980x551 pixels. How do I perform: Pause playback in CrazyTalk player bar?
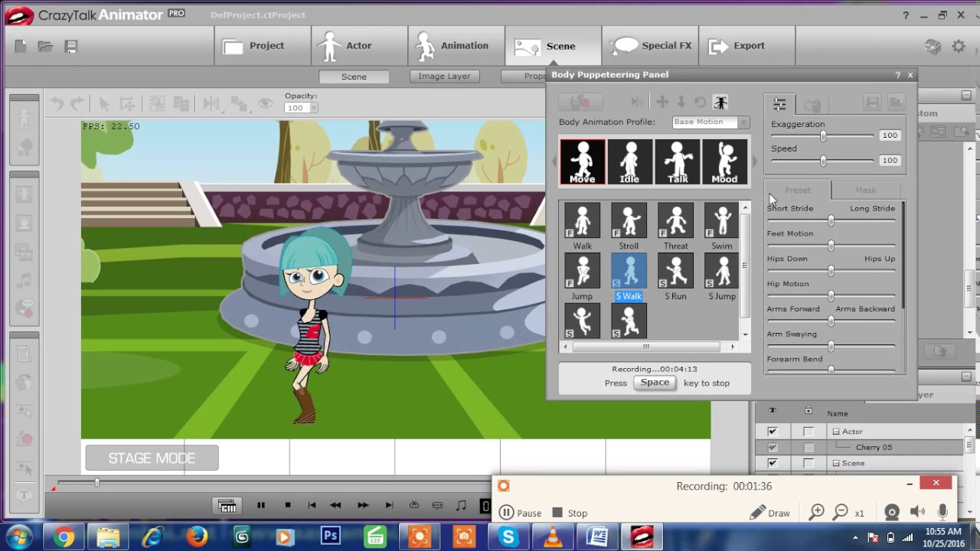(260, 505)
